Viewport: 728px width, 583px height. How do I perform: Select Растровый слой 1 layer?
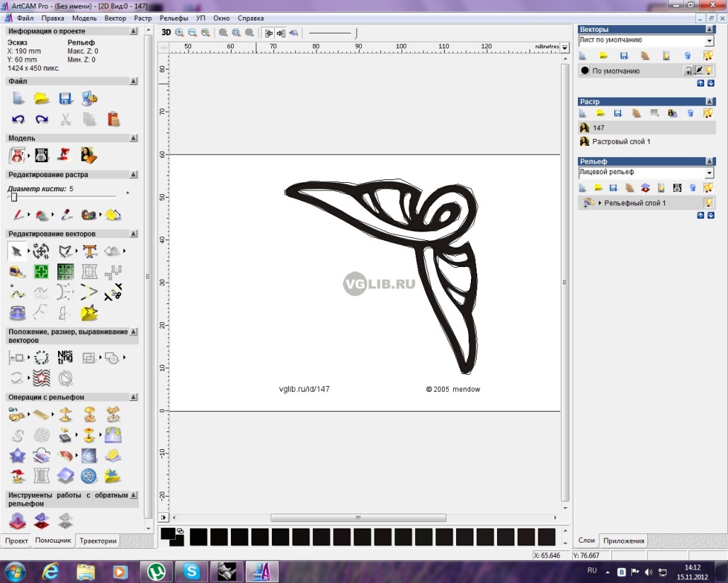coord(647,142)
